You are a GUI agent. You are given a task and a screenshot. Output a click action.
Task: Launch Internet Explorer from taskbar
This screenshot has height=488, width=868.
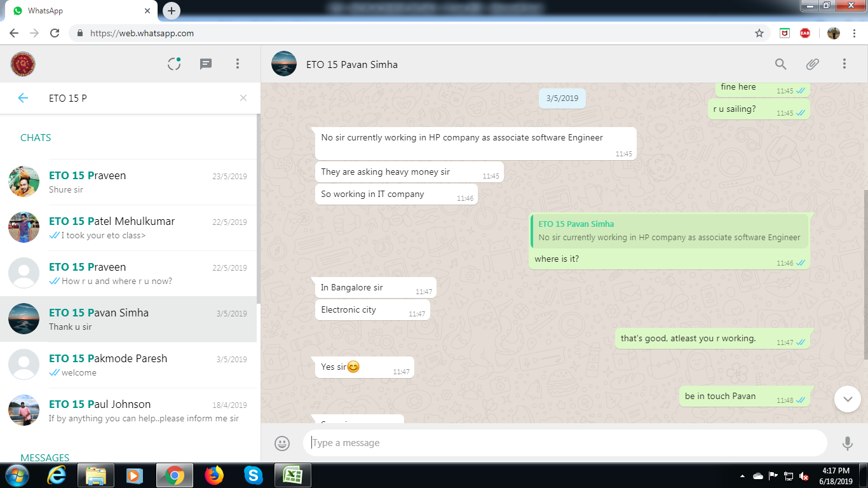pyautogui.click(x=57, y=475)
